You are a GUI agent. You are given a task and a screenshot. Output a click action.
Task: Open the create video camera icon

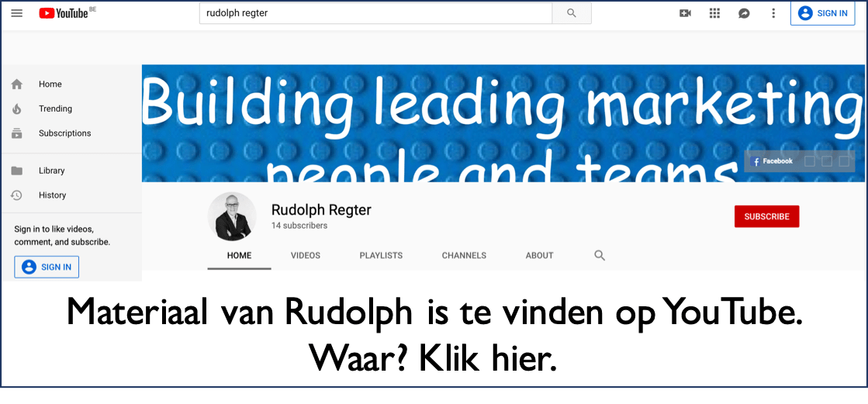(685, 13)
